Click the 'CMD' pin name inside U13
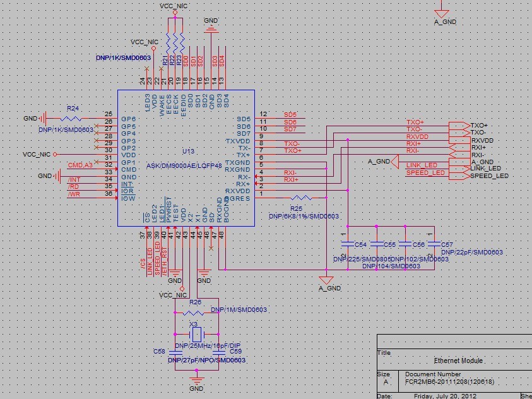Screen dimensions: 532x399 [x=129, y=170]
